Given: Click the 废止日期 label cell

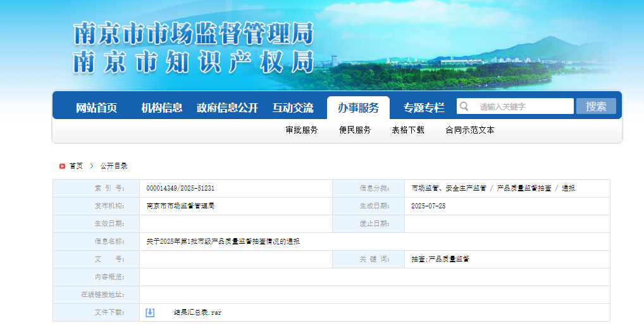Looking at the screenshot, I should (368, 224).
